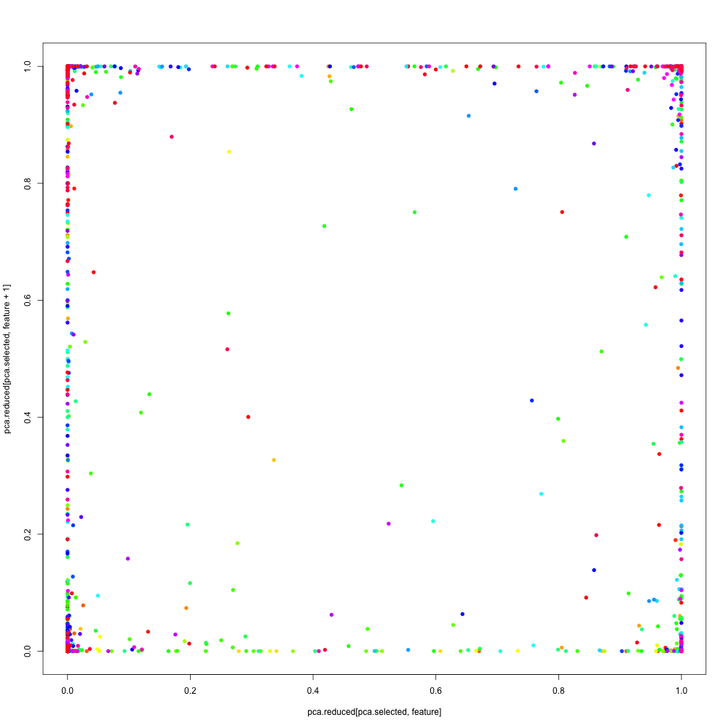Click the 0.6 tick label on the y-axis

pyautogui.click(x=26, y=300)
